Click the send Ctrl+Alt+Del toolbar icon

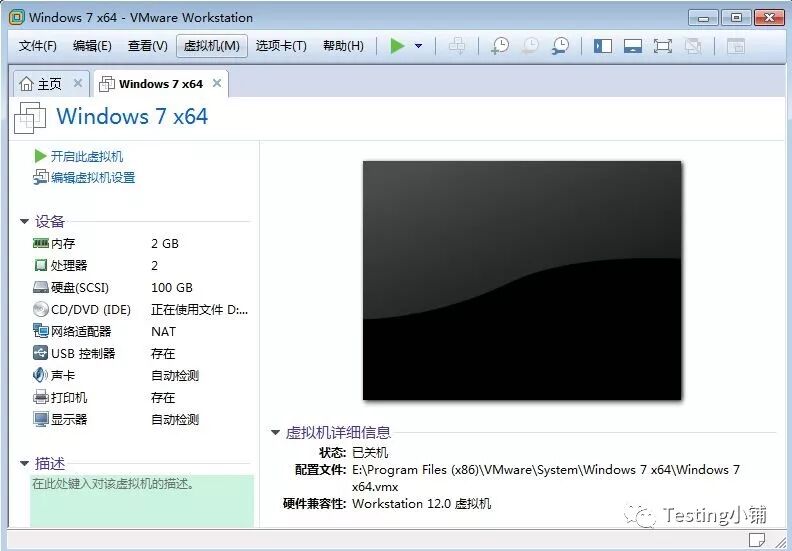tap(457, 46)
